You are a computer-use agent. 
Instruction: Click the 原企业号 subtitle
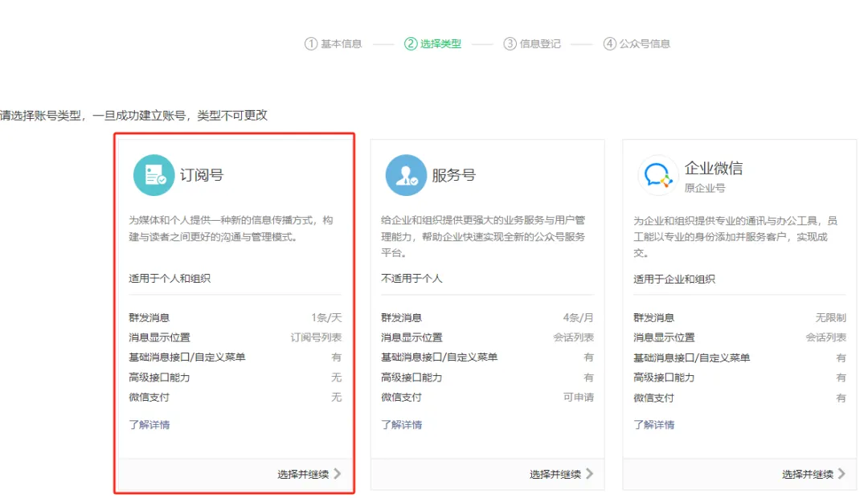tap(705, 188)
